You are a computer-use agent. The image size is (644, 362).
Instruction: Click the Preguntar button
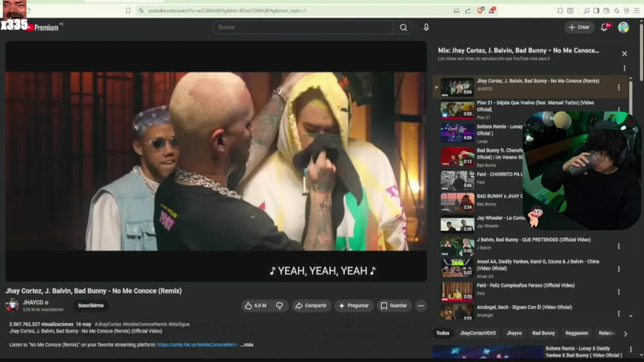[354, 306]
